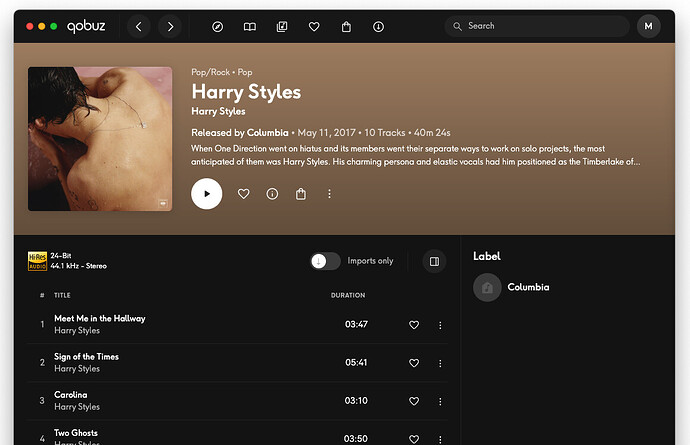
Task: Expand the truncated album description text
Action: tap(415, 155)
